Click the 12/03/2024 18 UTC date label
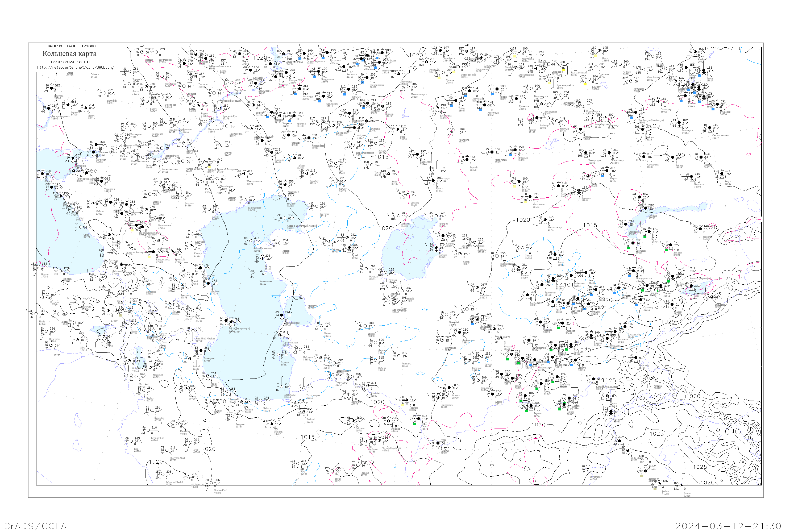 tap(70, 62)
